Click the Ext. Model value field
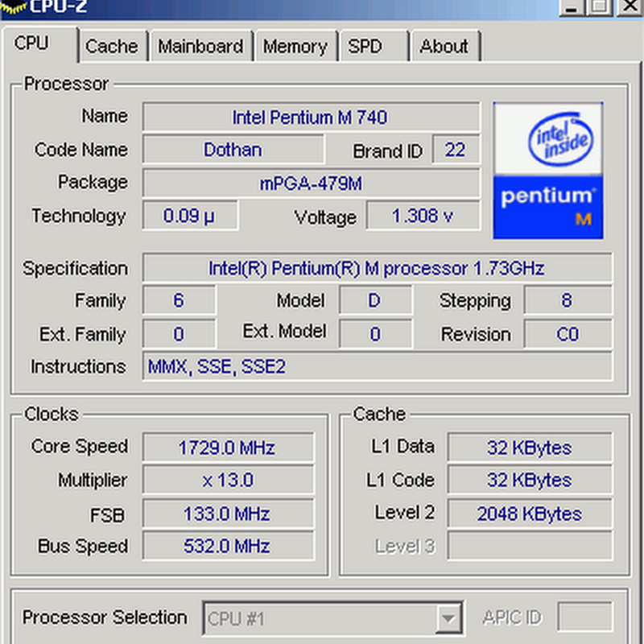The height and width of the screenshot is (644, 644). point(375,334)
